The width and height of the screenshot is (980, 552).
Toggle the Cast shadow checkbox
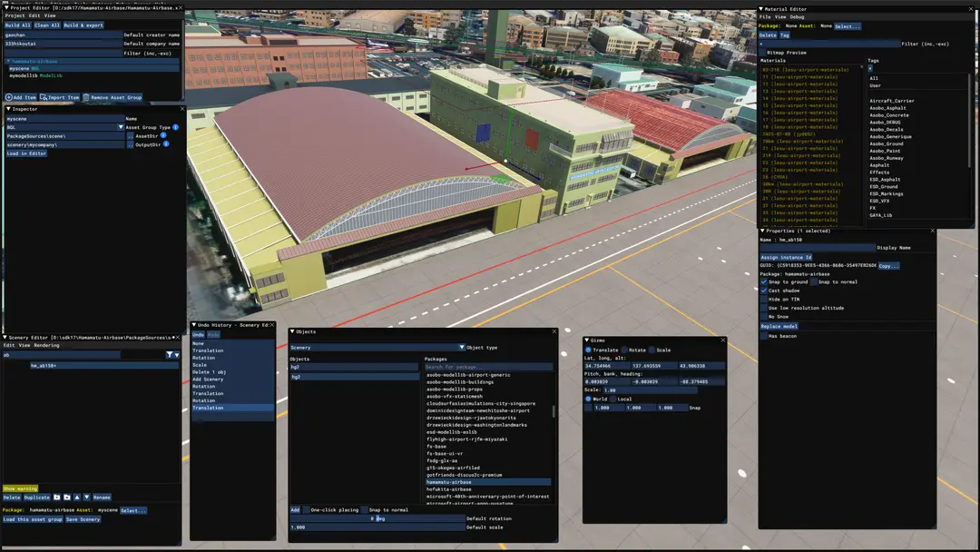point(764,291)
